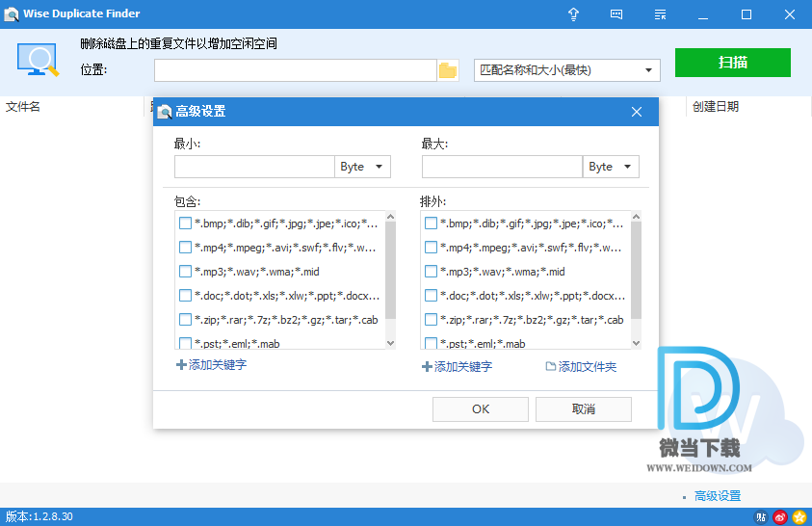Check image formats *.bmp in 包含 list
Image resolution: width=812 pixels, height=526 pixels.
185,224
